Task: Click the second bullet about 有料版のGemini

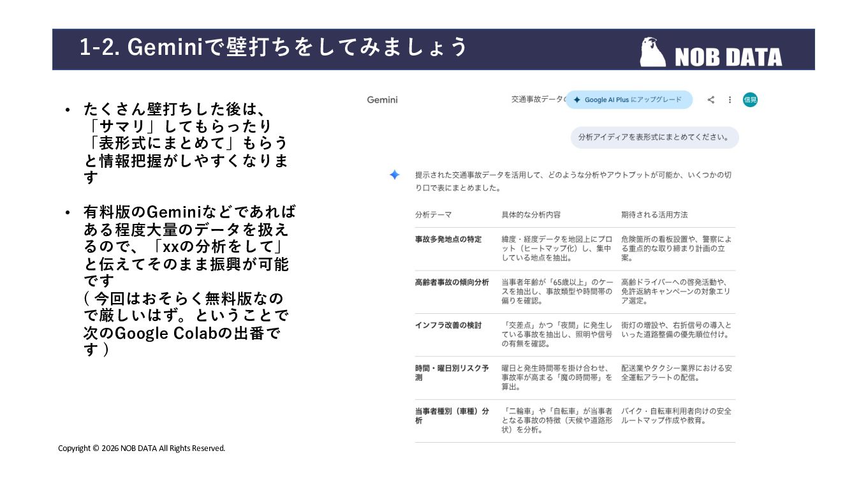Action: point(189,246)
